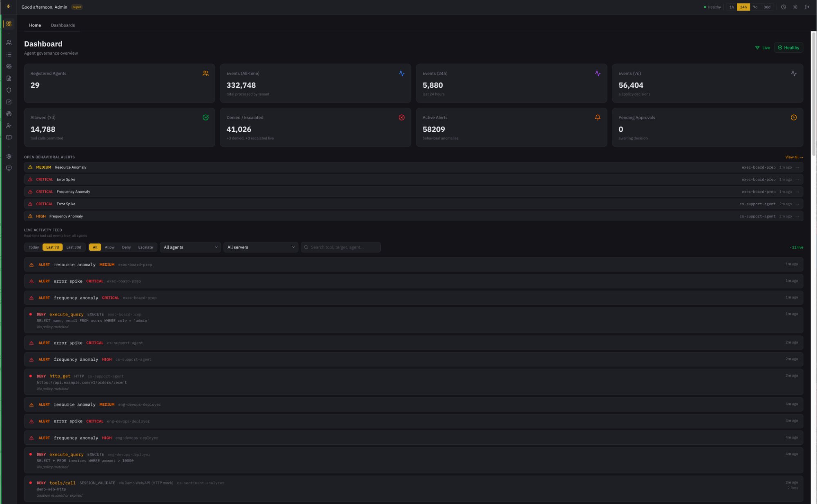Toggle the light theme with the sun icon
The height and width of the screenshot is (504, 817).
pos(795,7)
